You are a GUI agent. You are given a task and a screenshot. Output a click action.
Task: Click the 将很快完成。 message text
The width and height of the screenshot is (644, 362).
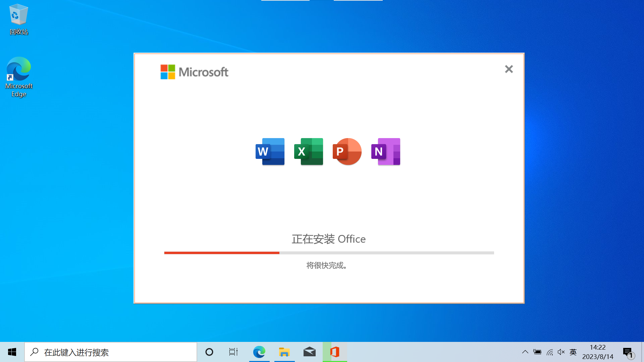tap(327, 265)
